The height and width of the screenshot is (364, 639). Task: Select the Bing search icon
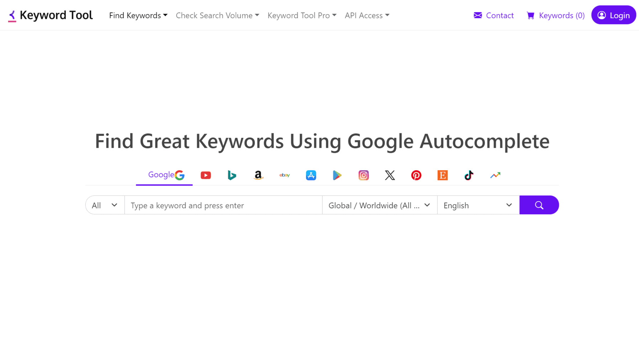click(x=232, y=175)
